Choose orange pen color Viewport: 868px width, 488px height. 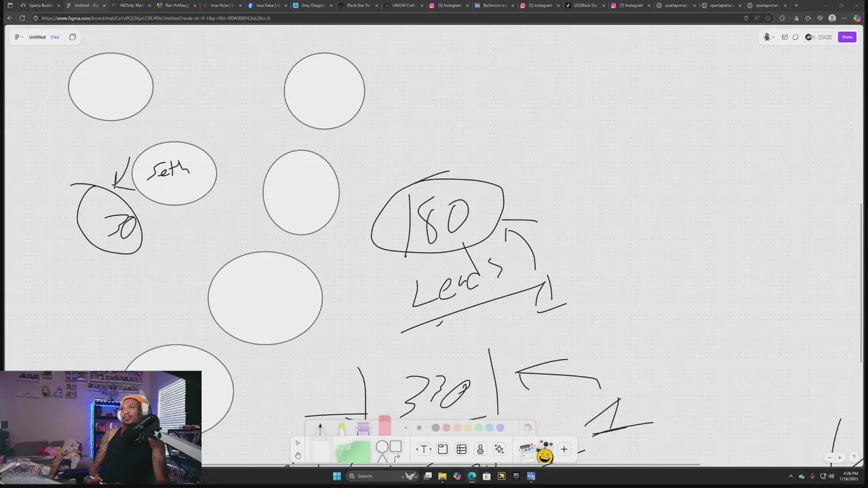coord(457,428)
